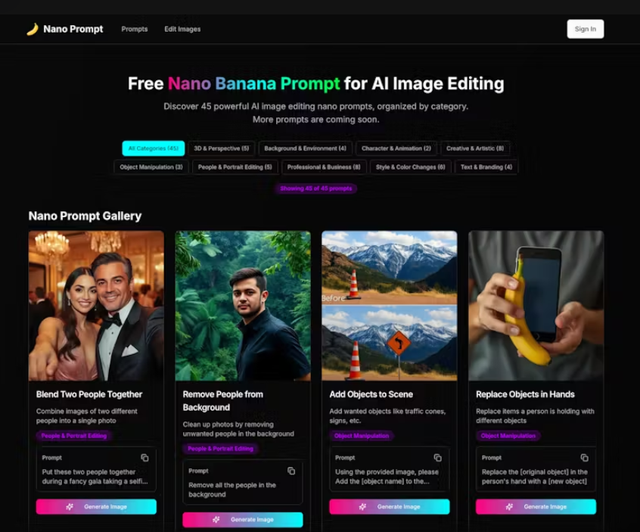Image resolution: width=640 pixels, height=532 pixels.
Task: Click the Add Objects to Scene title
Action: click(x=371, y=394)
